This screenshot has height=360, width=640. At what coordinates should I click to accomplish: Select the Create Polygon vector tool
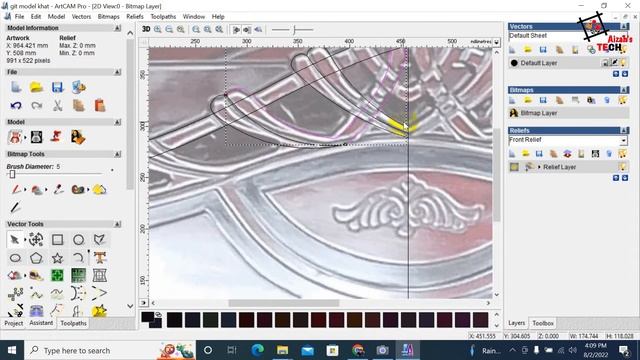click(x=36, y=258)
